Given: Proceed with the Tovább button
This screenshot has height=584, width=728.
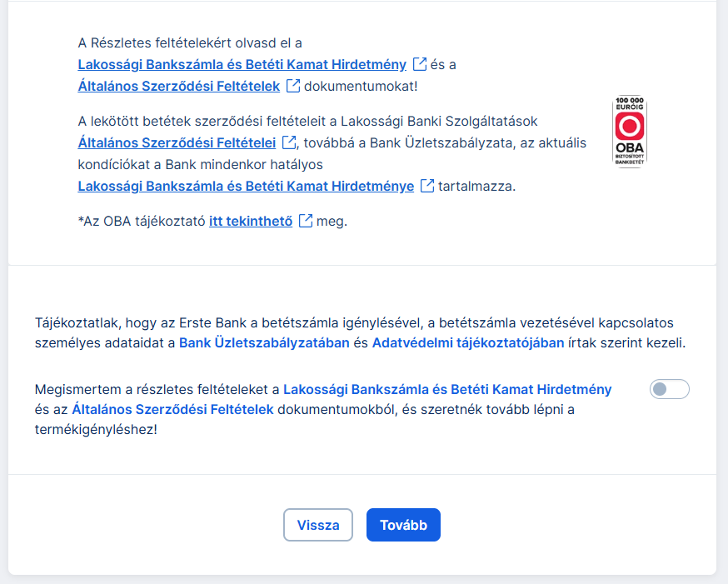Looking at the screenshot, I should point(403,525).
